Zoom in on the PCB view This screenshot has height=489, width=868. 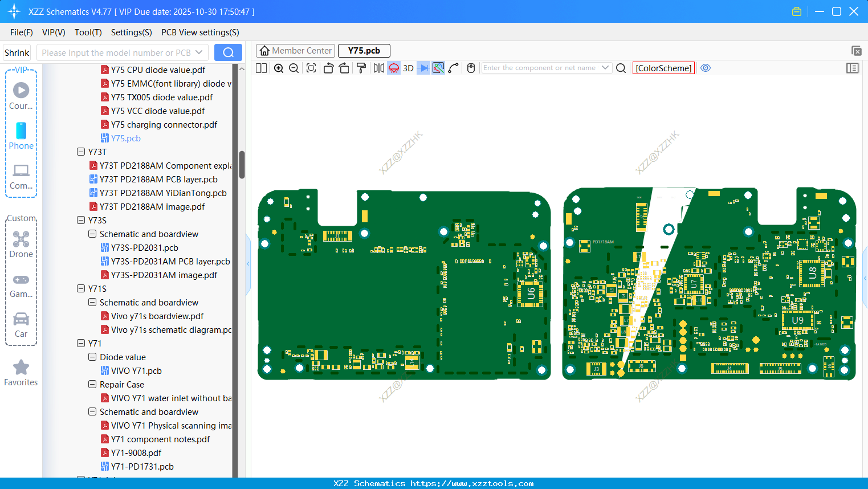279,68
